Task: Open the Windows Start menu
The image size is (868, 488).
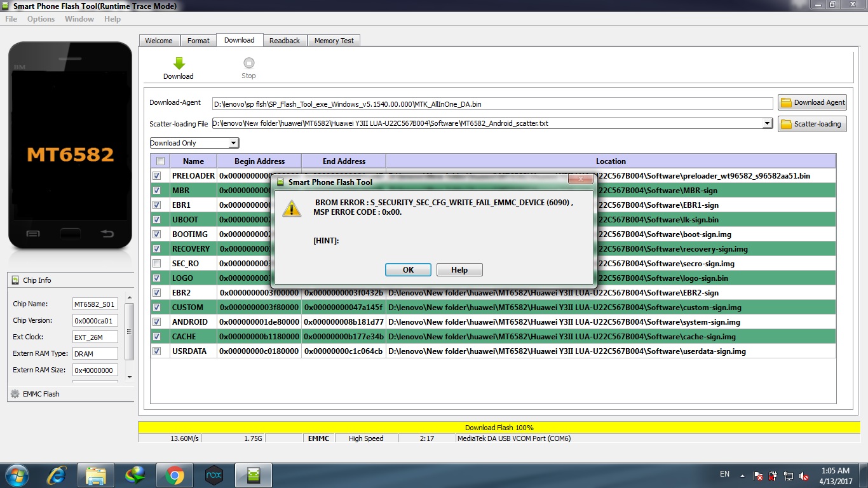Action: click(x=17, y=475)
